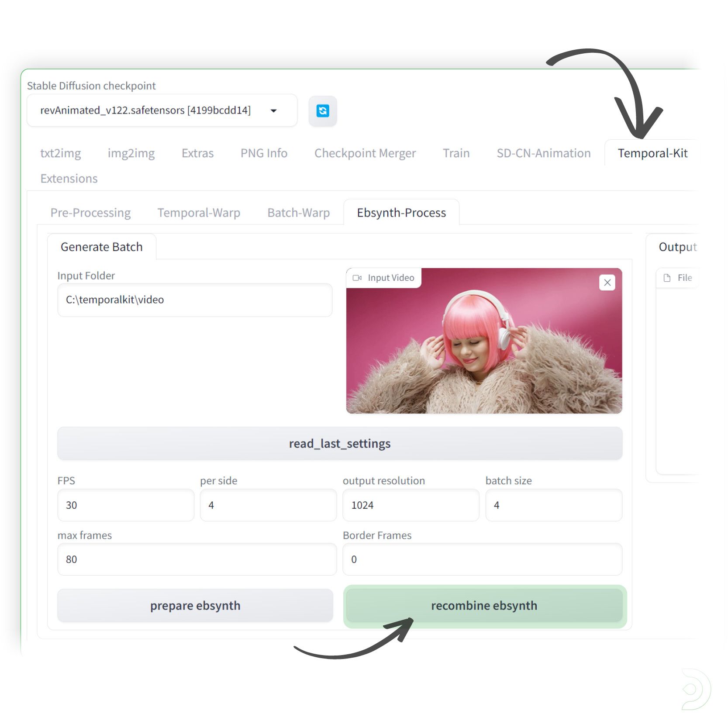Refresh the Stable Diffusion checkpoint list
Viewport: 728px width, 728px height.
click(x=323, y=111)
